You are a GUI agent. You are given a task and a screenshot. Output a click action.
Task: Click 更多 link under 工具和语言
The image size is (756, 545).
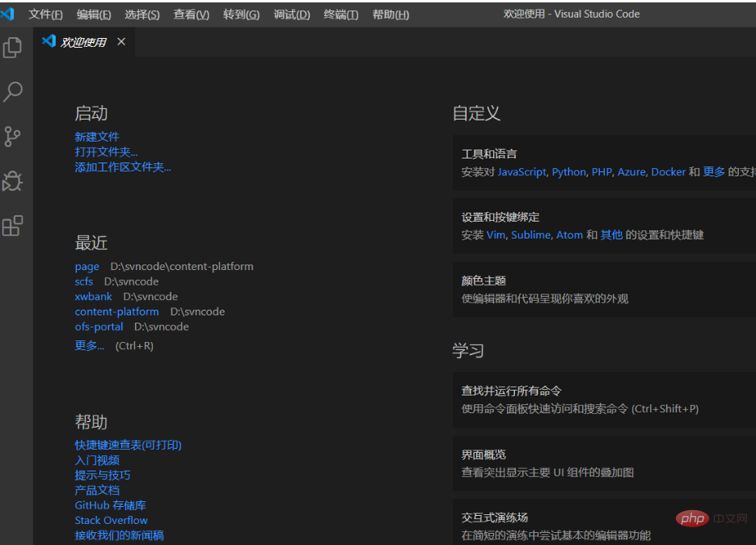pos(714,171)
